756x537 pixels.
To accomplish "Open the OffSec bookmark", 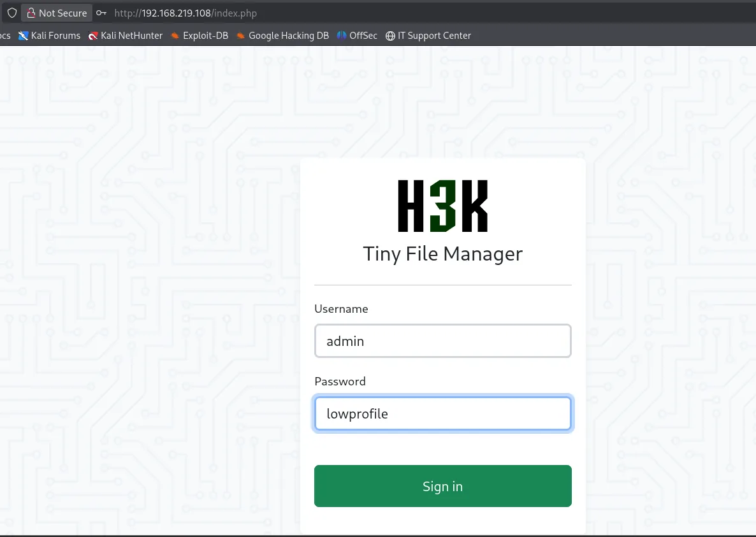I will pyautogui.click(x=357, y=36).
